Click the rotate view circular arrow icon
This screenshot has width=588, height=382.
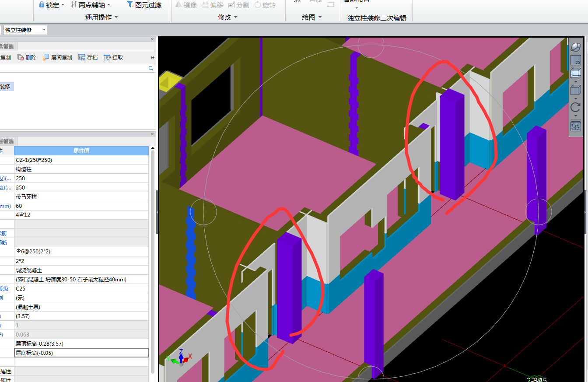coord(576,108)
